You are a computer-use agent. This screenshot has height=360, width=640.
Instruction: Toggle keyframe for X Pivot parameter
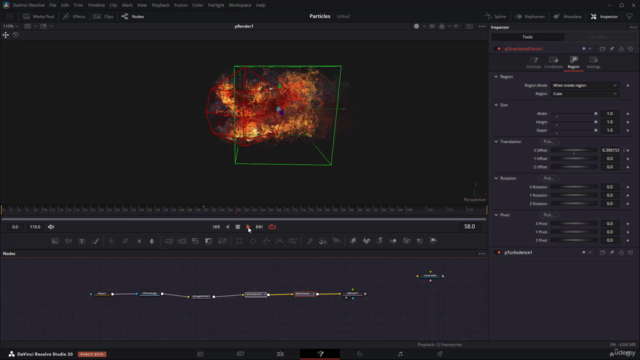click(x=628, y=224)
